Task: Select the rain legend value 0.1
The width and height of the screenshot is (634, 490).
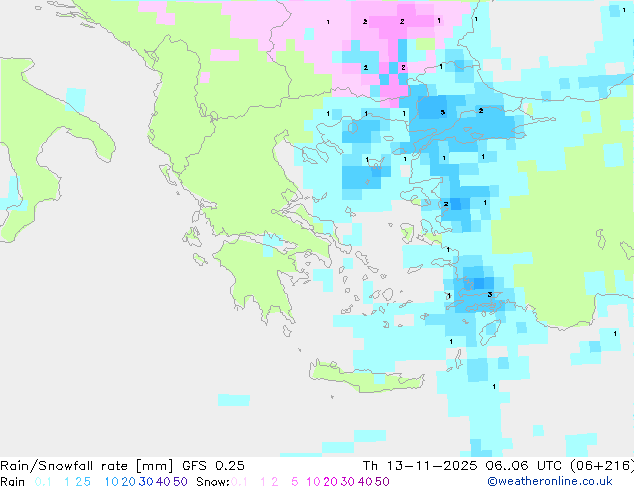Action: pyautogui.click(x=43, y=482)
